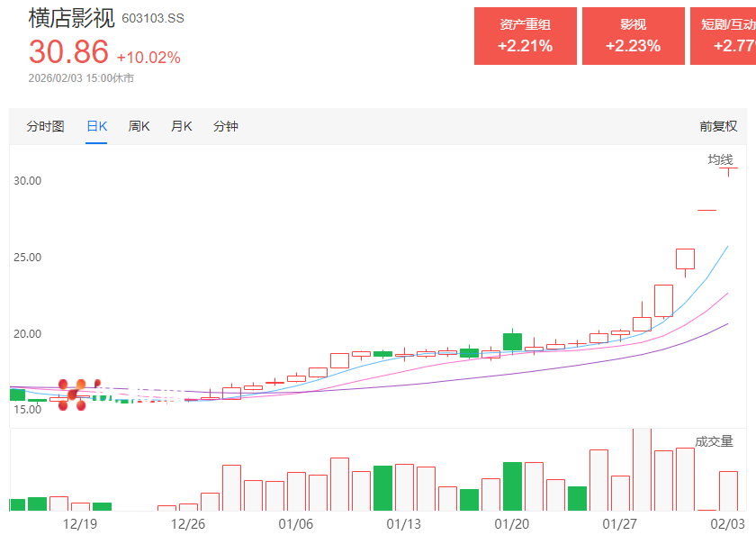Image resolution: width=756 pixels, height=535 pixels.
Task: Toggle the 均线 moving average indicator
Action: click(x=720, y=159)
